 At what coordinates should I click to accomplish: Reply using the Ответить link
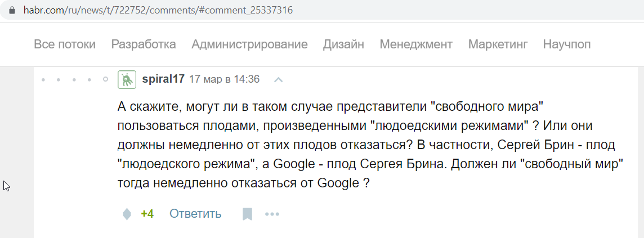(195, 214)
